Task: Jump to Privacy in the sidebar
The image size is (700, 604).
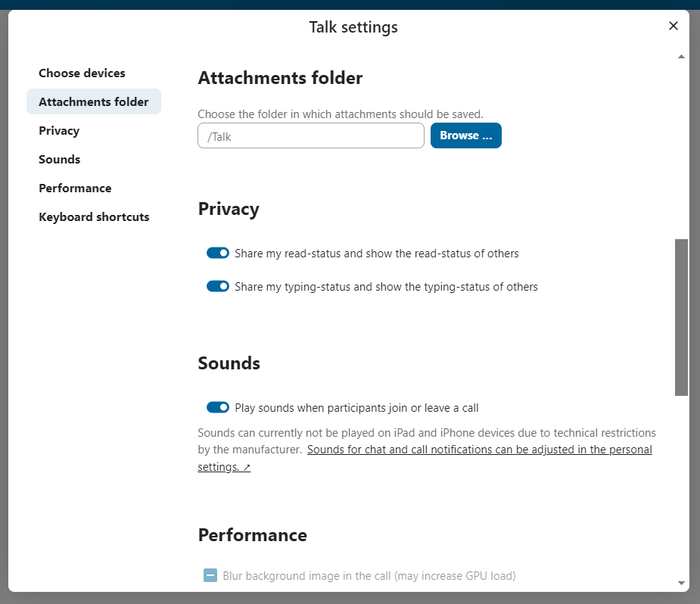Action: [59, 131]
